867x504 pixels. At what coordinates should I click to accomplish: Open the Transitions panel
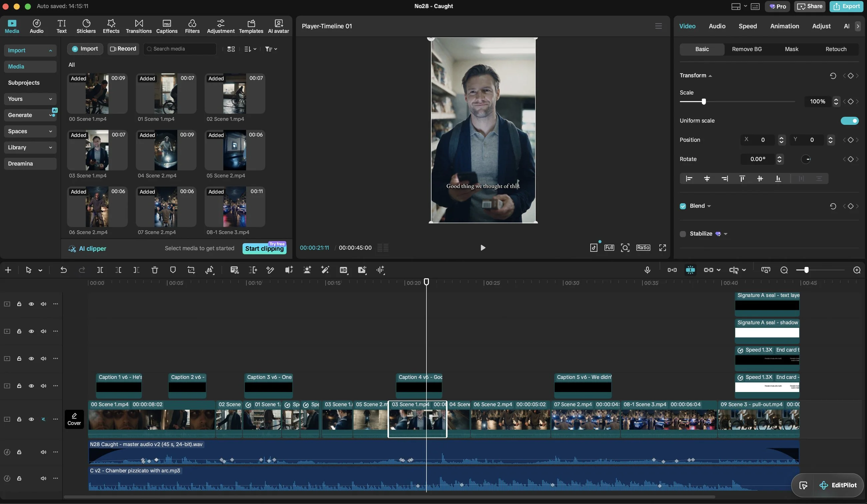point(139,26)
